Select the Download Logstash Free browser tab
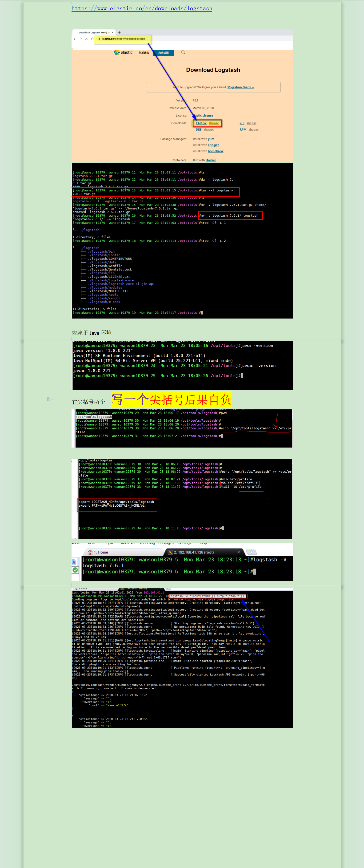364x868 pixels. [94, 33]
